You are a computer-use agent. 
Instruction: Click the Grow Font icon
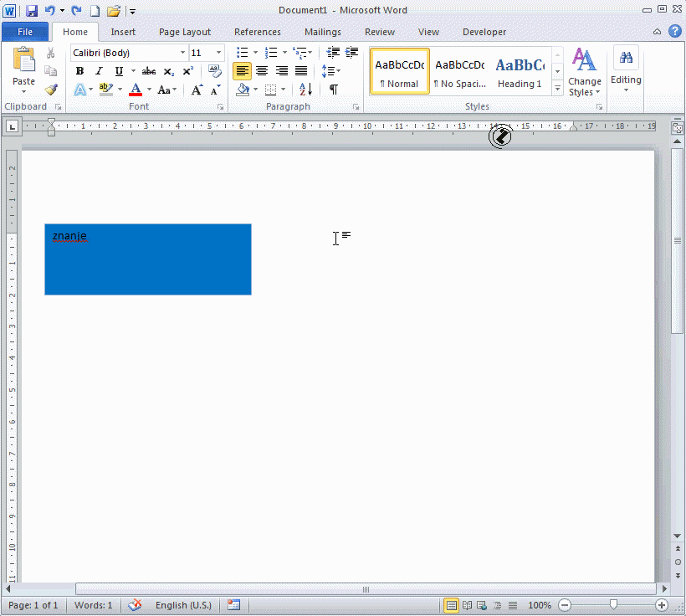tap(197, 90)
